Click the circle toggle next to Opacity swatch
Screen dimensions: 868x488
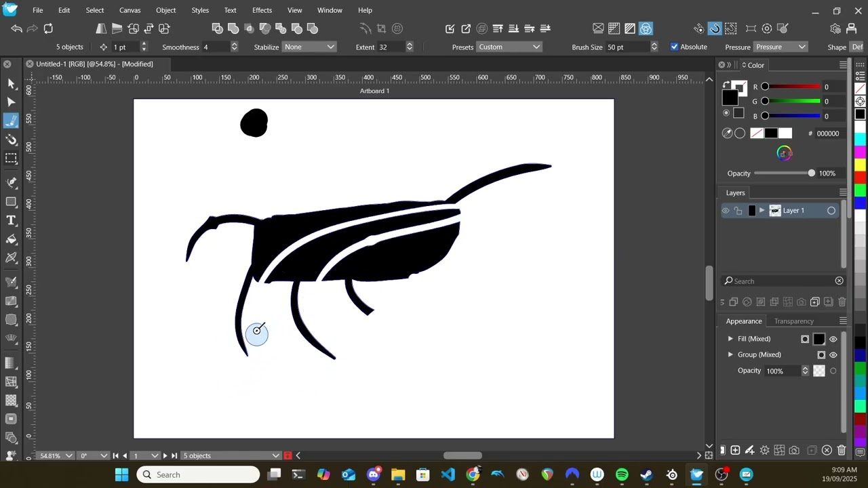point(833,371)
